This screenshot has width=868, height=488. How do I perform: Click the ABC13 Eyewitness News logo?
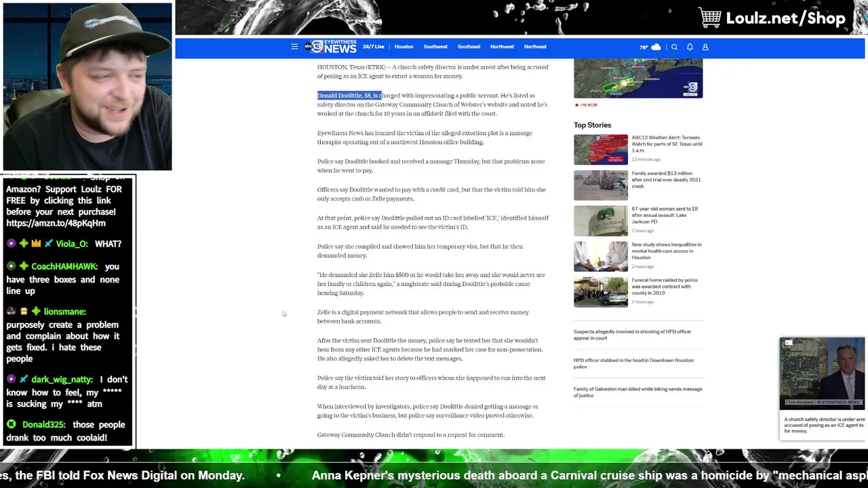[x=330, y=47]
